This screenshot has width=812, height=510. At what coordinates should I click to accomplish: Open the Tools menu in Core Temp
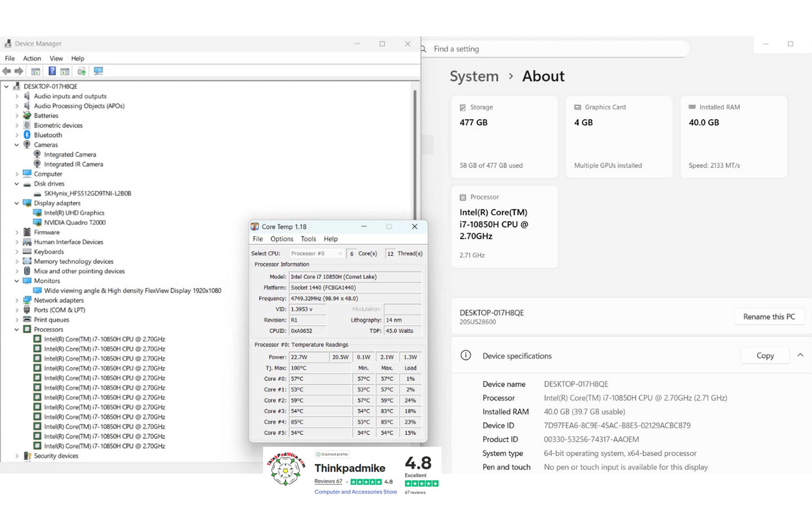coord(309,239)
